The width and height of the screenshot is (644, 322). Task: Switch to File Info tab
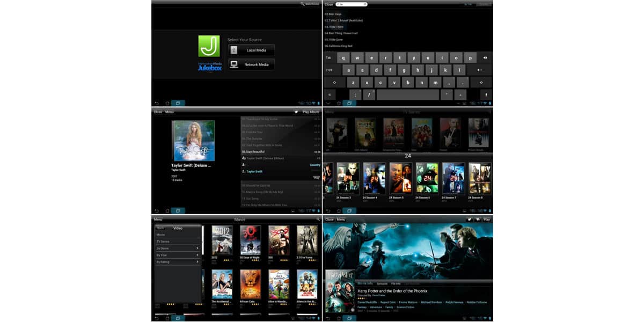click(x=396, y=283)
